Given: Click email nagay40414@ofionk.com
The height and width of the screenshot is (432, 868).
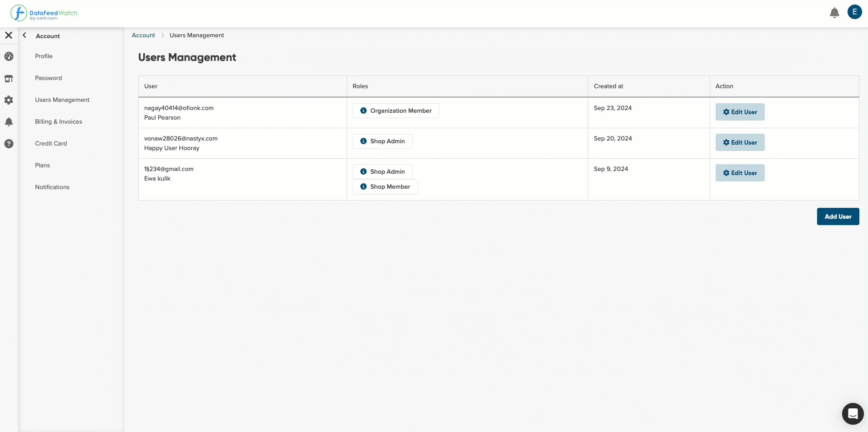Looking at the screenshot, I should [179, 108].
